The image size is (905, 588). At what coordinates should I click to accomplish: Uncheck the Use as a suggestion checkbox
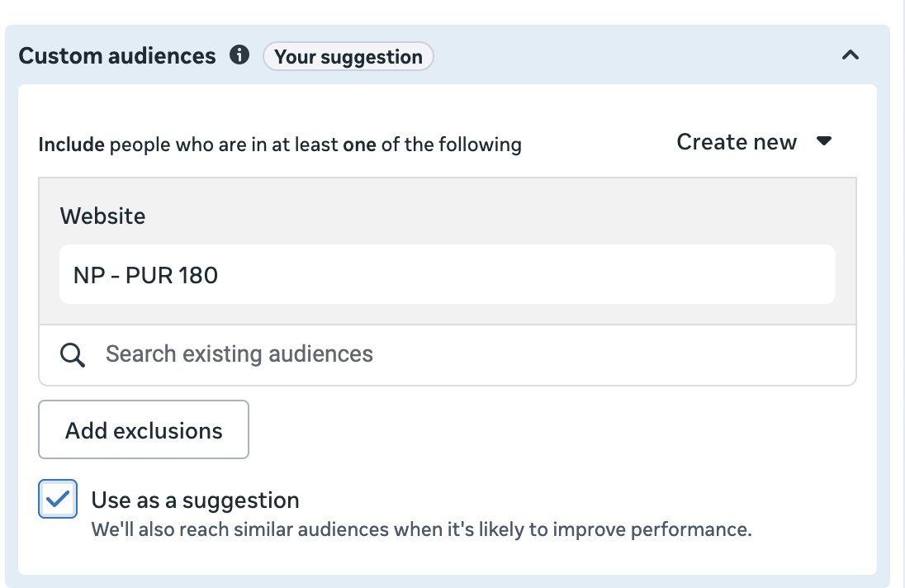coord(58,500)
